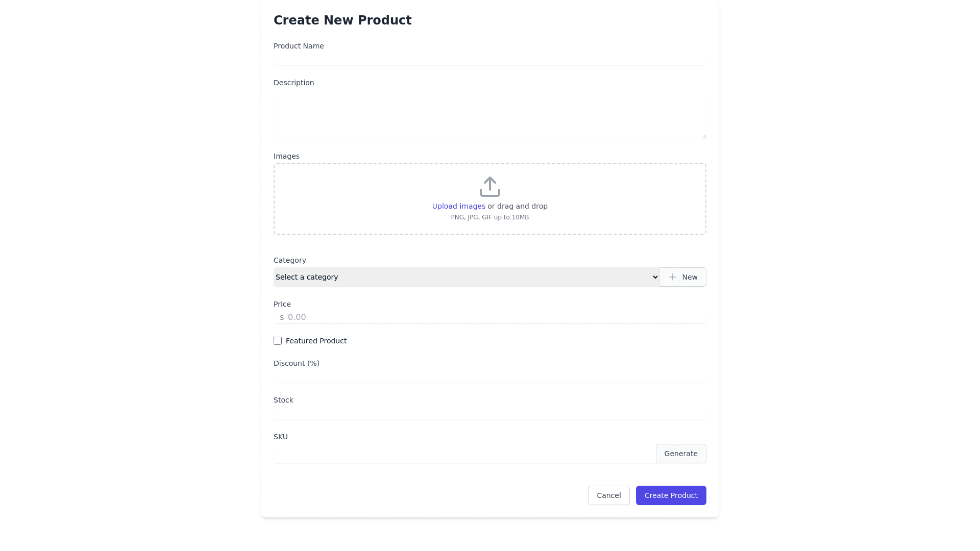This screenshot has height=551, width=980.
Task: Focus the SKU text input
Action: (x=464, y=454)
